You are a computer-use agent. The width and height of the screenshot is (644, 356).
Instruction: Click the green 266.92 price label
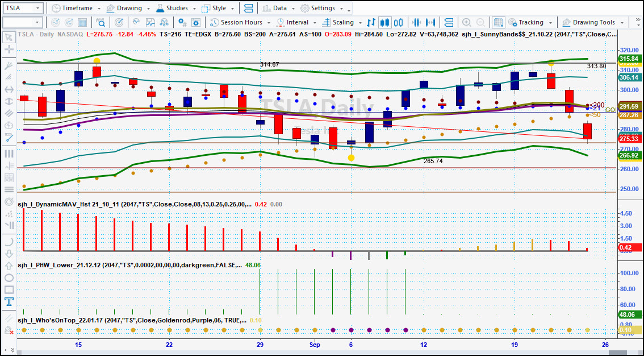click(630, 155)
